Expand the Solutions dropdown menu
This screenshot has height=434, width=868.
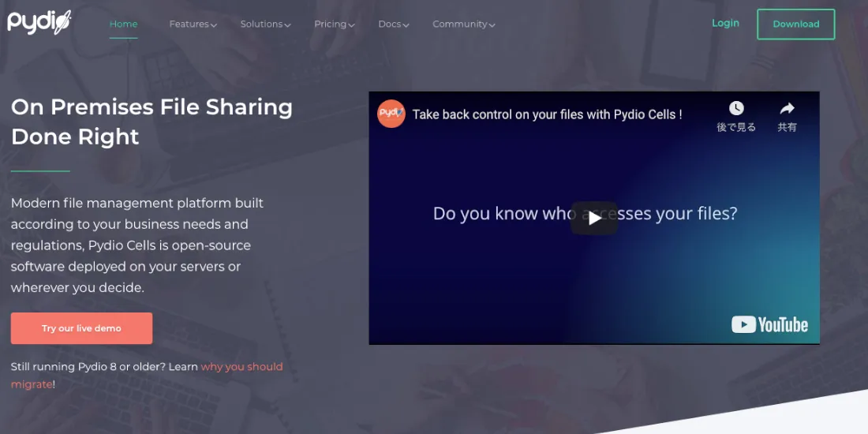point(265,24)
